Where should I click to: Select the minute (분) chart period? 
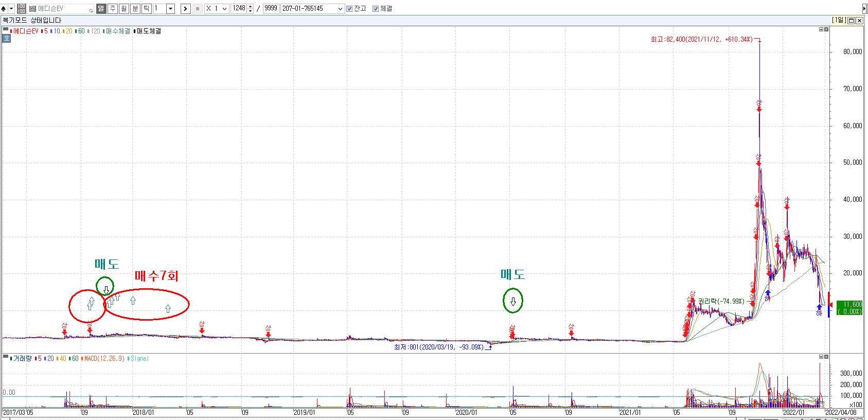(x=135, y=9)
